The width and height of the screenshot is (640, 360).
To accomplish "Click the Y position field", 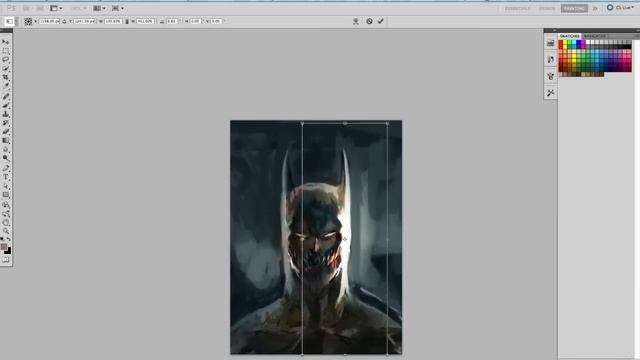I will click(x=84, y=21).
